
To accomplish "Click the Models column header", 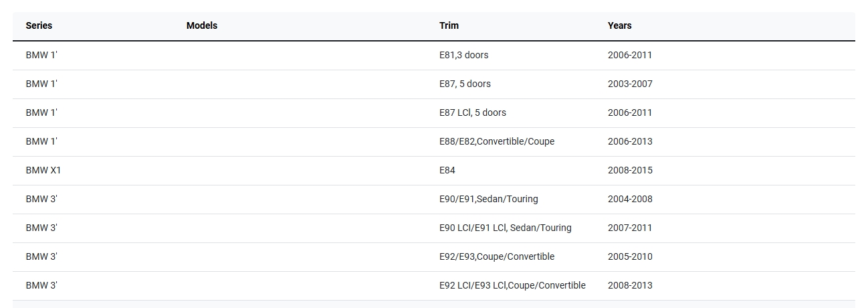I will click(x=201, y=25).
